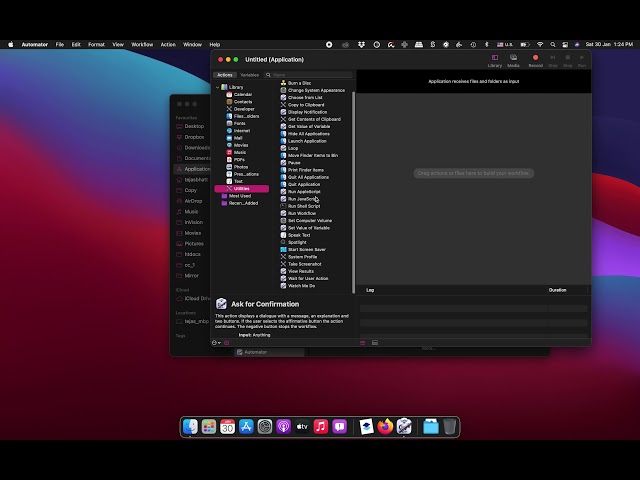Open the View menu
The image size is (640, 480).
tap(118, 44)
